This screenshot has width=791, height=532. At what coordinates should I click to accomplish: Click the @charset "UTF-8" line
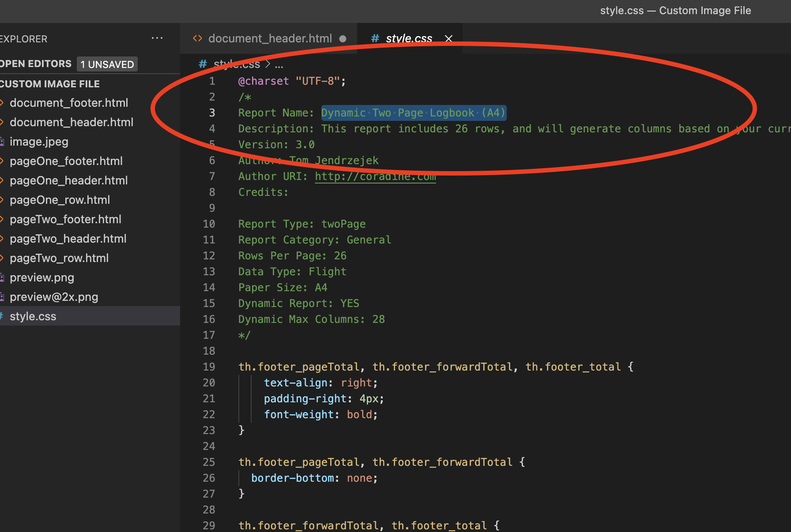[292, 81]
